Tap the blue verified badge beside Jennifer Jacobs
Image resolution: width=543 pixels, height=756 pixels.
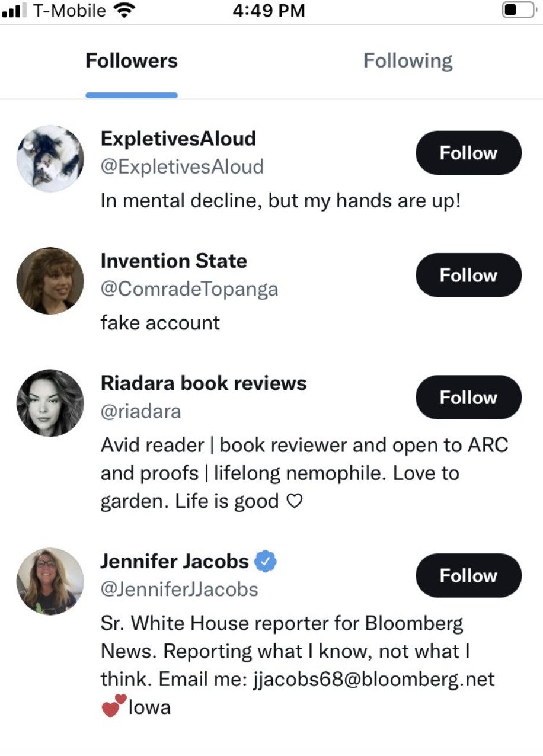(x=266, y=560)
